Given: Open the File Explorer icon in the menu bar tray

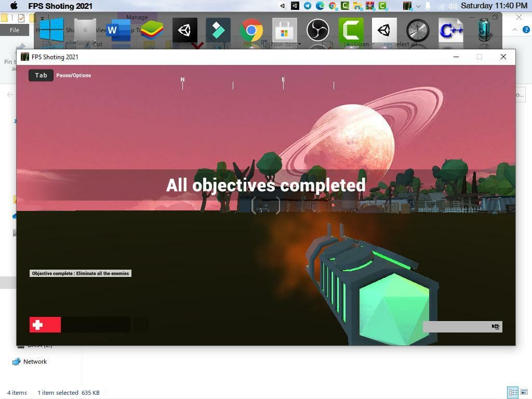Looking at the screenshot, I should [357, 6].
